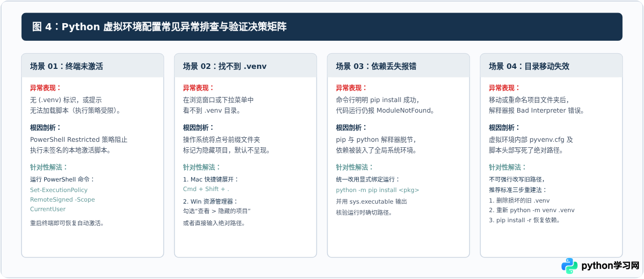Click '无 (.venv) 标识，或提示' line
Image resolution: width=644 pixels, height=279 pixels.
point(66,100)
